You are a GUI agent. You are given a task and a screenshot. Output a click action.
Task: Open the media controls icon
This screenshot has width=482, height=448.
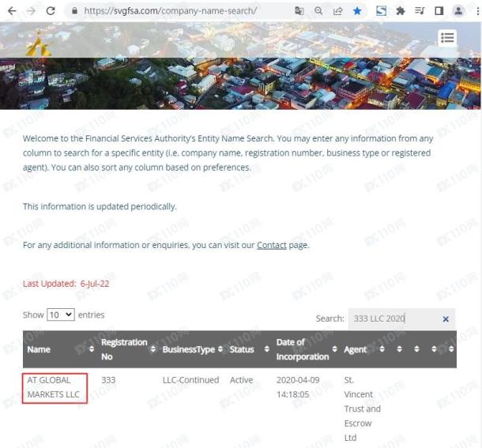pos(420,11)
